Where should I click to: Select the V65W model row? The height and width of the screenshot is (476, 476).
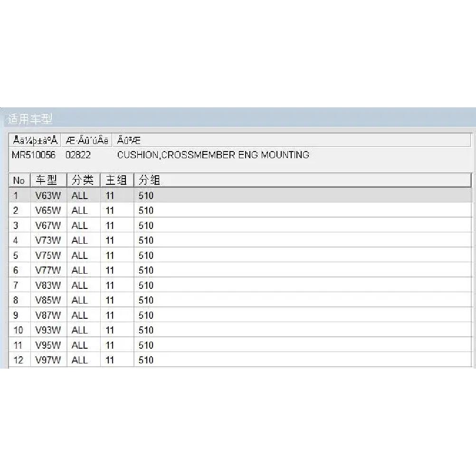point(240,210)
